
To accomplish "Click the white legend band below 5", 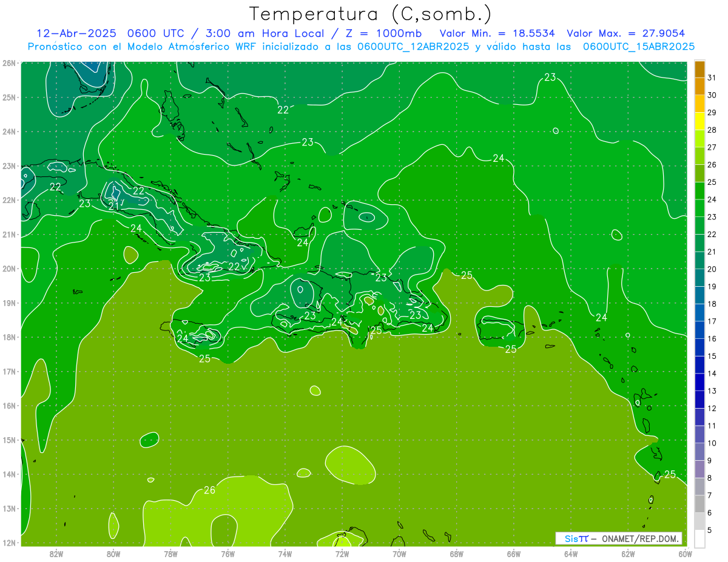I will pyautogui.click(x=699, y=538).
